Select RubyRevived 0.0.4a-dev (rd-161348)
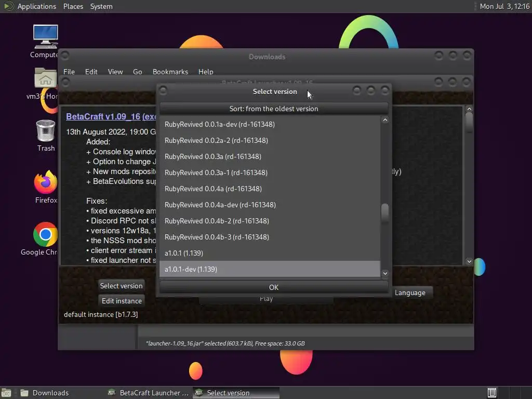The width and height of the screenshot is (532, 399). click(270, 205)
